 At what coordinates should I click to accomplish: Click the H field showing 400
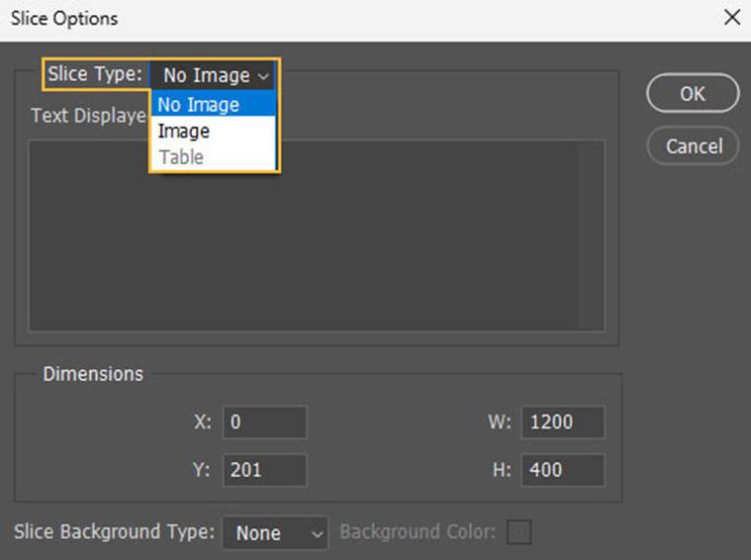click(x=562, y=469)
